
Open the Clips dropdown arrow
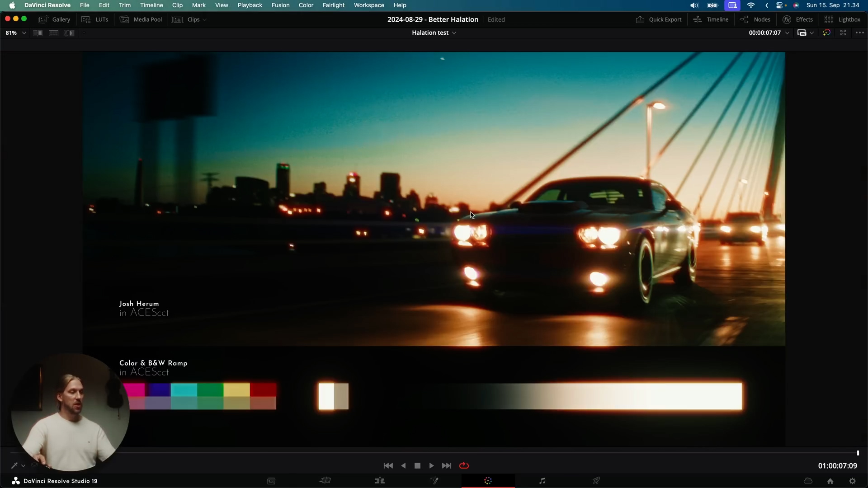point(204,20)
